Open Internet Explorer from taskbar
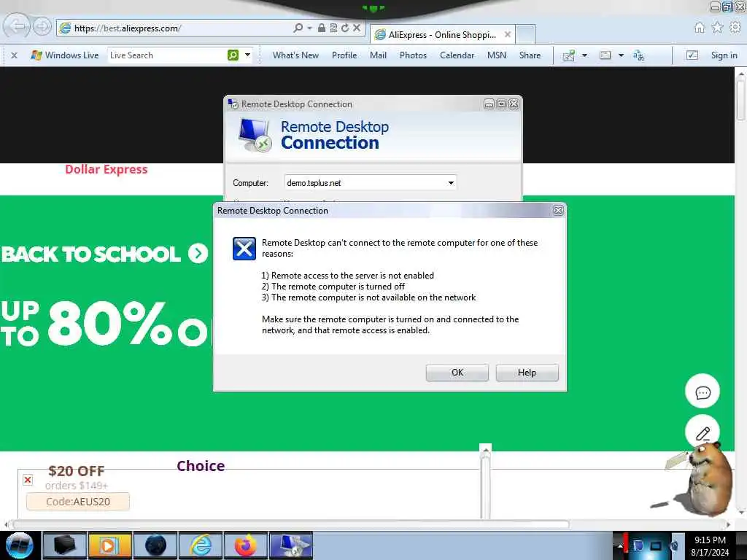747x560 pixels. pos(201,545)
